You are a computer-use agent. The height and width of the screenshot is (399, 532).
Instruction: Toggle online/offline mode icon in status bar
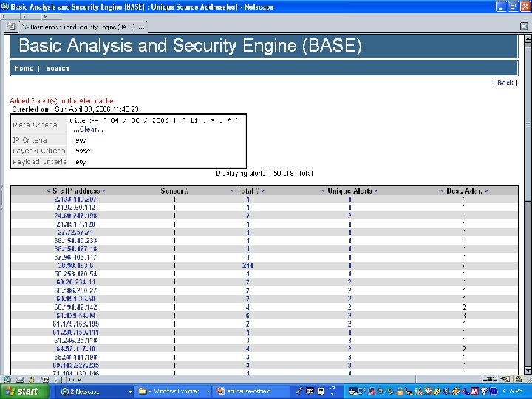[x=490, y=379]
